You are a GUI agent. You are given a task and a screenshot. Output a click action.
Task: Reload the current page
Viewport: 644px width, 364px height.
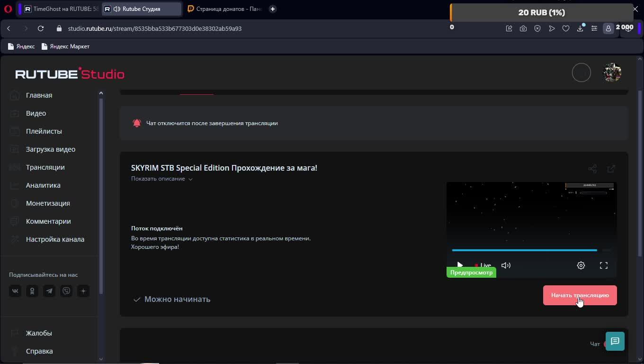[x=41, y=28]
